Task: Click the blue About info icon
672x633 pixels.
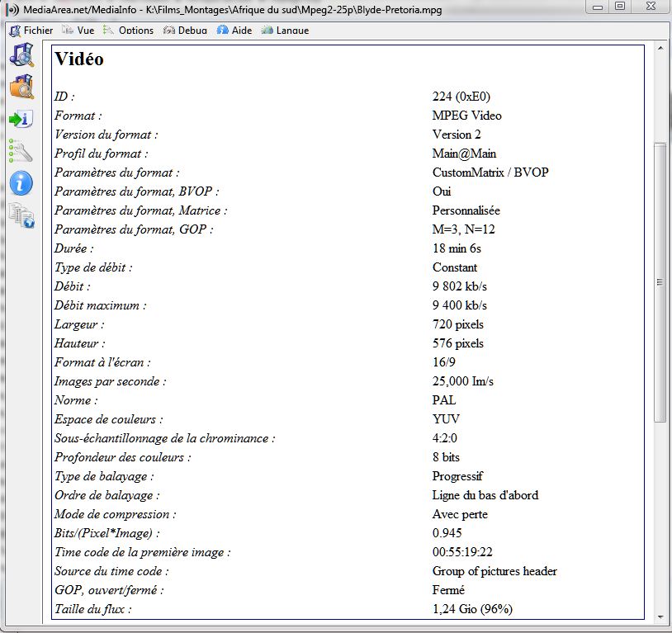Action: [x=21, y=183]
